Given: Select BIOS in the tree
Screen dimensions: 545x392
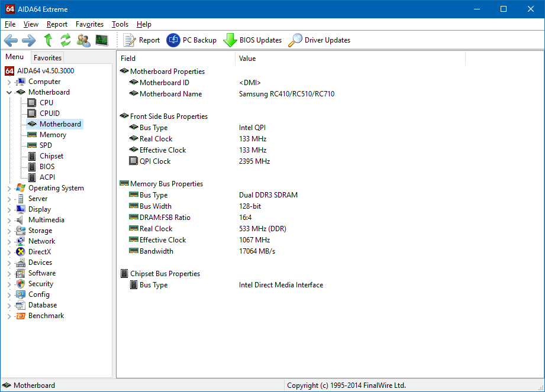Looking at the screenshot, I should [47, 167].
